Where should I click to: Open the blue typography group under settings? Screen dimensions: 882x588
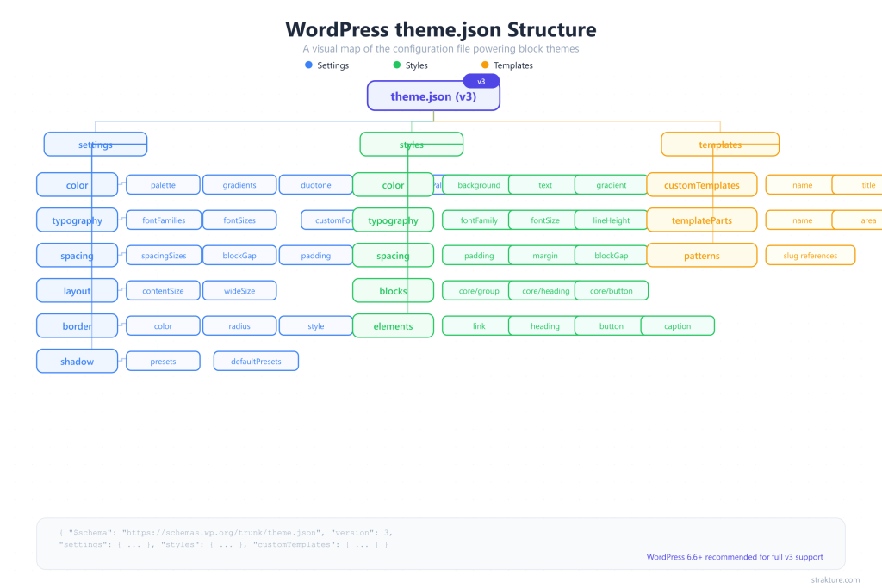77,220
